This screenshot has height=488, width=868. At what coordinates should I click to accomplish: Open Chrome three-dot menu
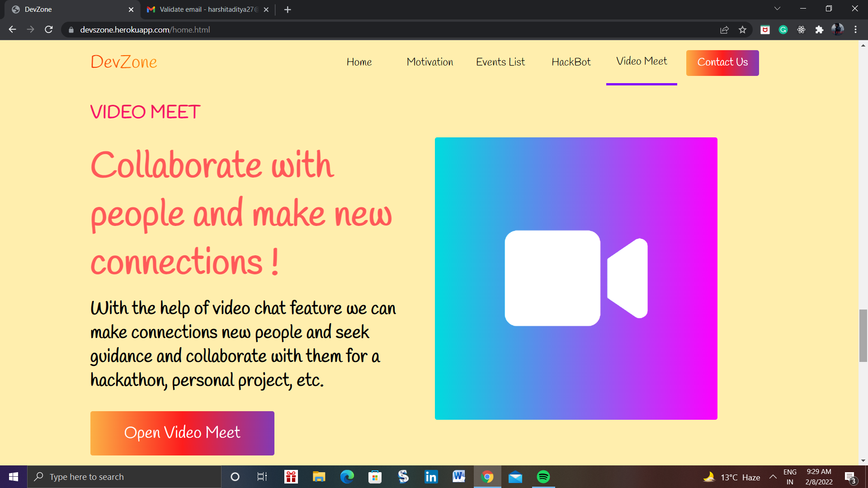[855, 30]
